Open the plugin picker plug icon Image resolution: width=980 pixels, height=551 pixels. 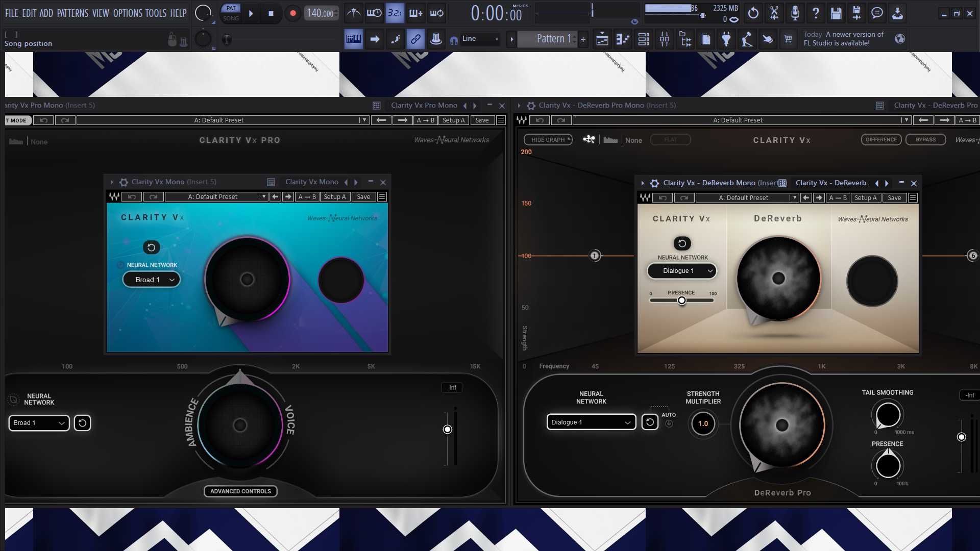tap(726, 39)
